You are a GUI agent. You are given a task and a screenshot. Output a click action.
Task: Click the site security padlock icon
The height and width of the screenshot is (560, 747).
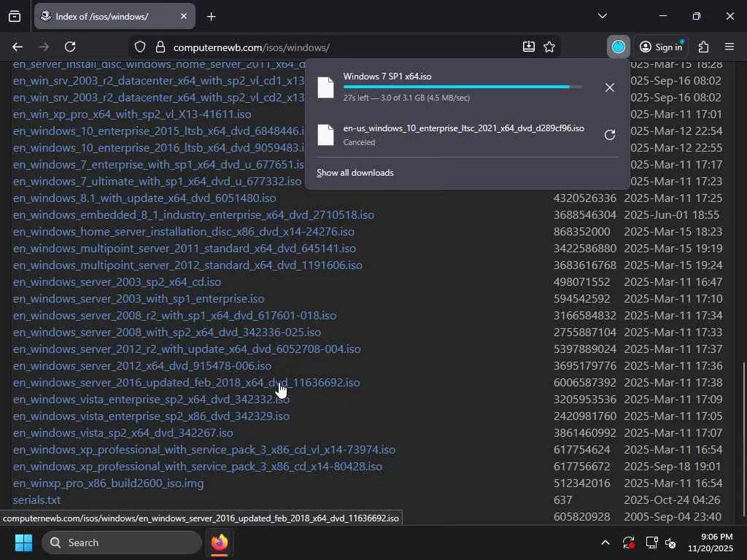[x=160, y=47]
